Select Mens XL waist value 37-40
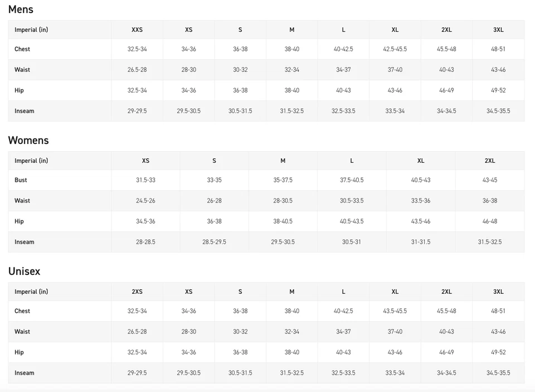This screenshot has height=392, width=535. tap(395, 70)
